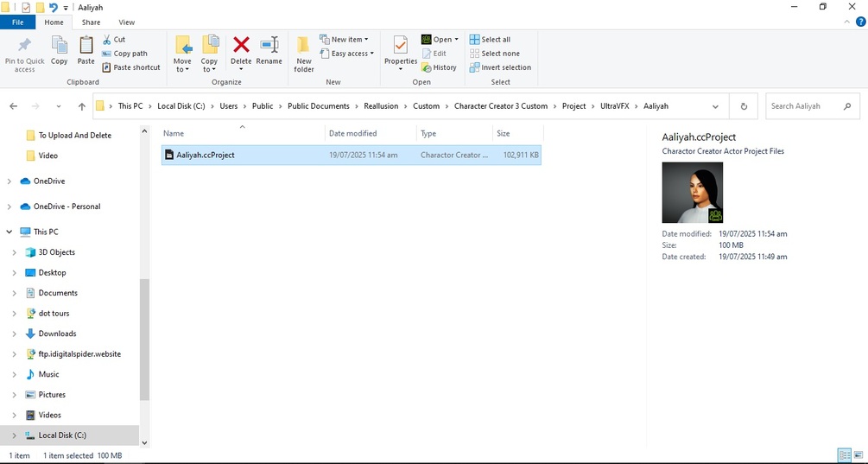Open the Open button dropdown arrow

point(457,39)
